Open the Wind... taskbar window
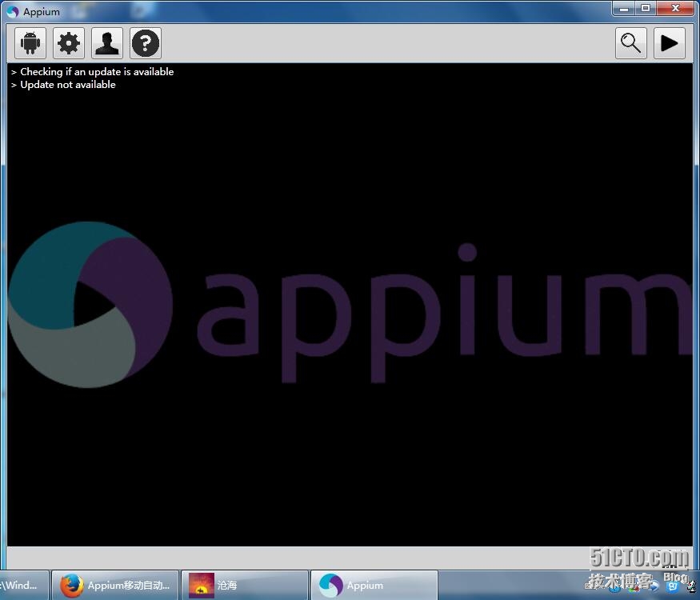Image resolution: width=700 pixels, height=600 pixels. (x=24, y=585)
